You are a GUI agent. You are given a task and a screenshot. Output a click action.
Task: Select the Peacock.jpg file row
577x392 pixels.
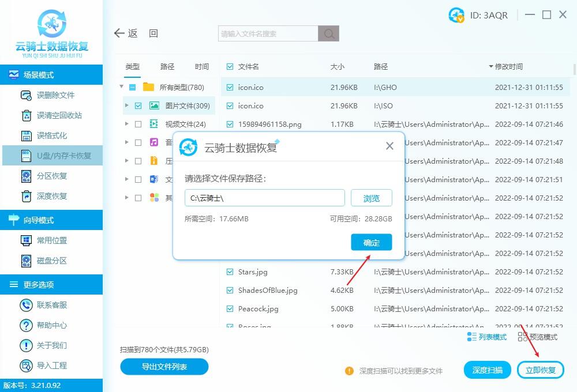point(395,308)
